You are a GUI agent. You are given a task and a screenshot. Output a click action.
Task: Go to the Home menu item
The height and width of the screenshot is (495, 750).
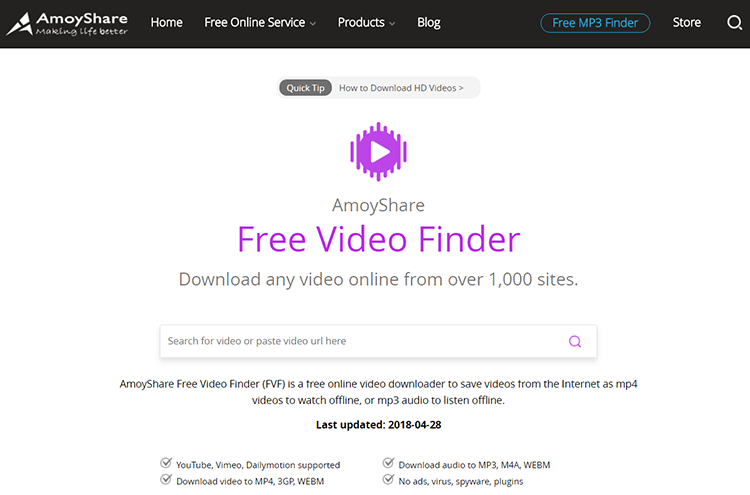tap(166, 22)
